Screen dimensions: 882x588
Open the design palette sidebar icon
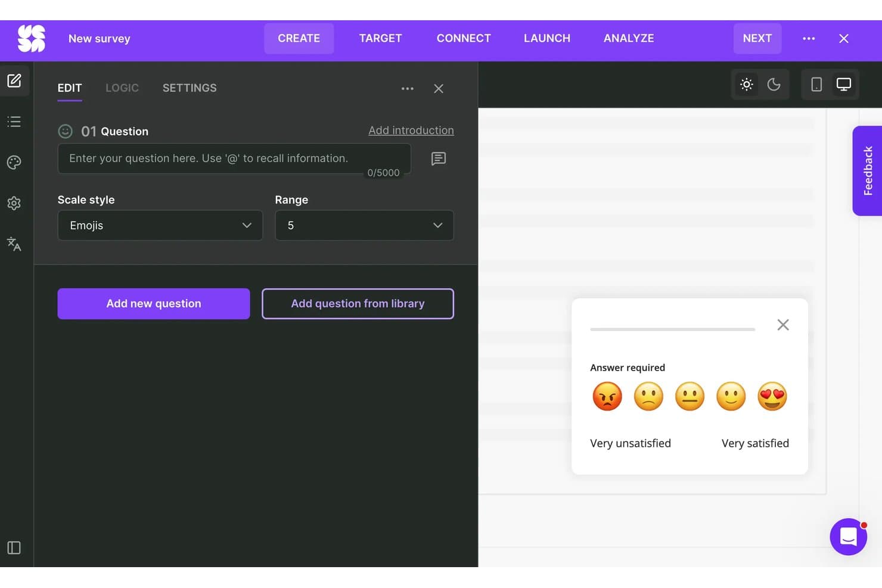click(14, 162)
